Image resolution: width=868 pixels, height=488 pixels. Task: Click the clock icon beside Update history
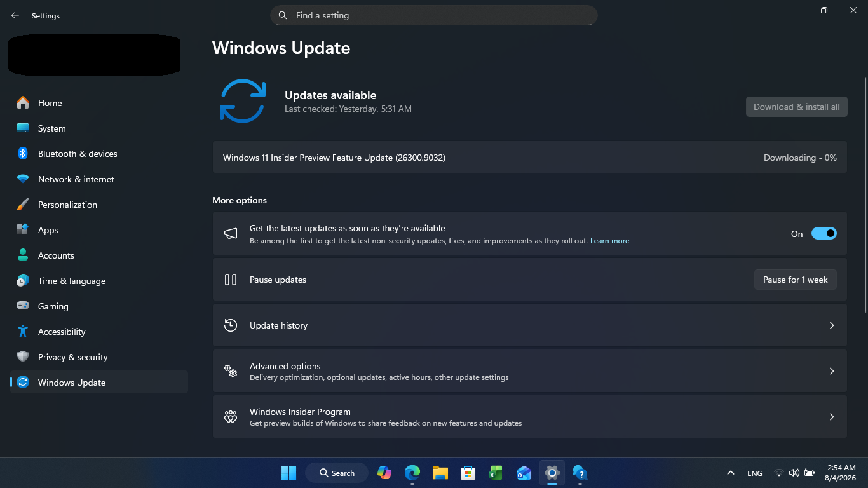[x=231, y=325]
